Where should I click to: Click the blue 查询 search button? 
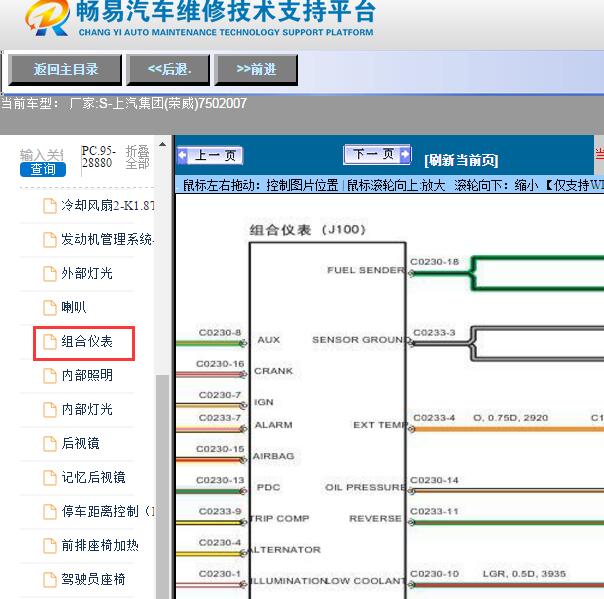click(43, 169)
